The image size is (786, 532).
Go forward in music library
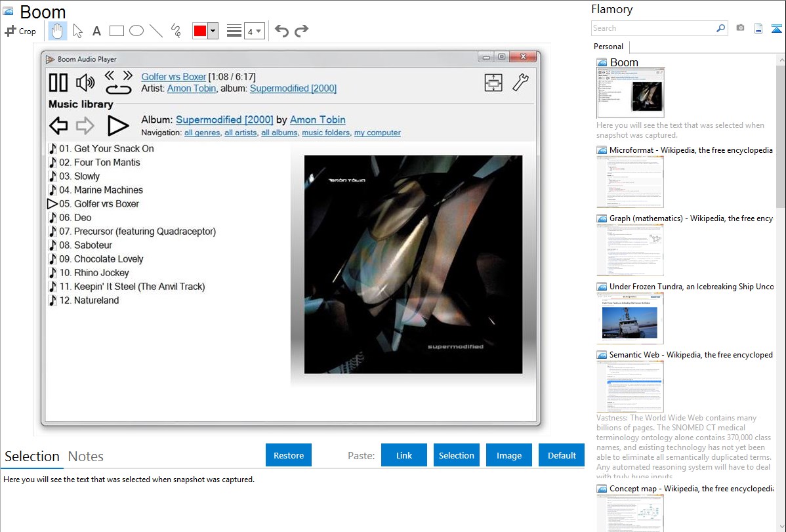[85, 125]
